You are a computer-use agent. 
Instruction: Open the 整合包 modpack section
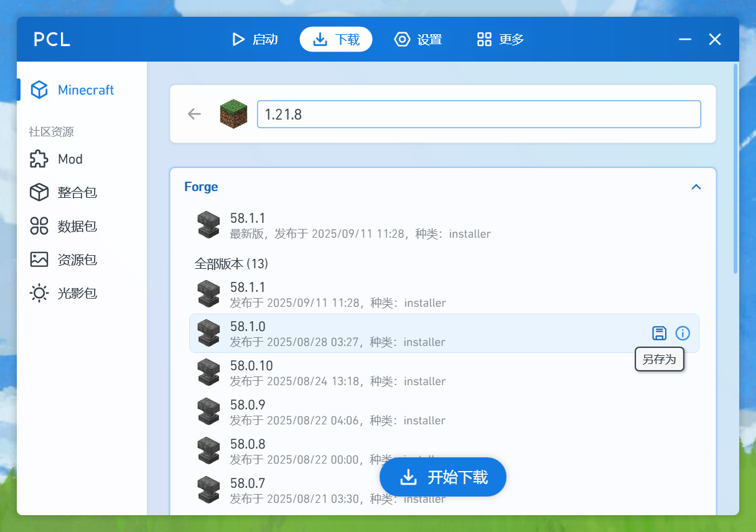pos(82,193)
